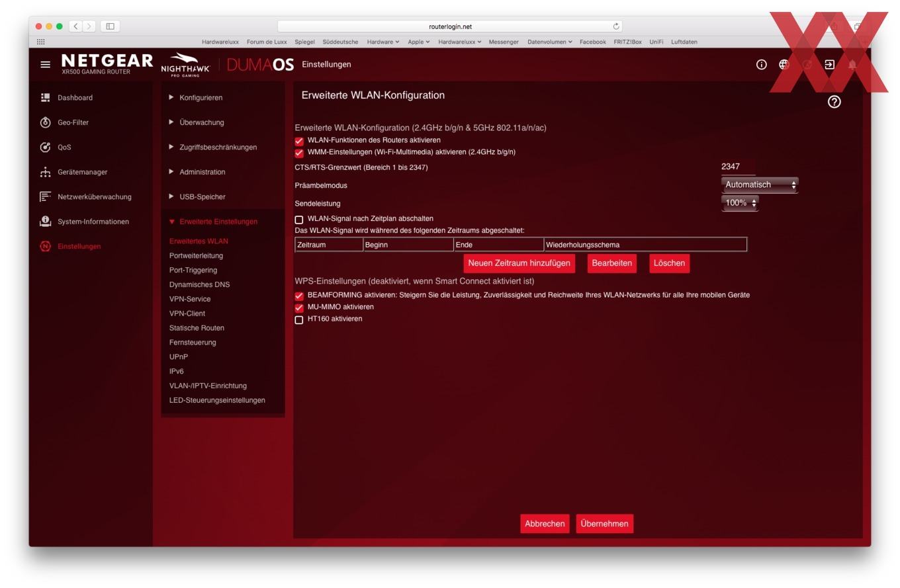Open the Sendeleistung 100% dropdown
This screenshot has height=588, width=900.
(x=740, y=203)
